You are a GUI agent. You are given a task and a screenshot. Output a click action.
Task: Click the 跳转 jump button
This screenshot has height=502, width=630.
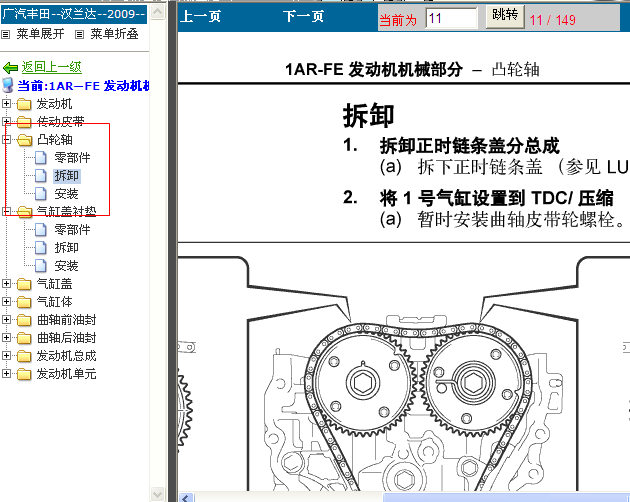pyautogui.click(x=505, y=16)
